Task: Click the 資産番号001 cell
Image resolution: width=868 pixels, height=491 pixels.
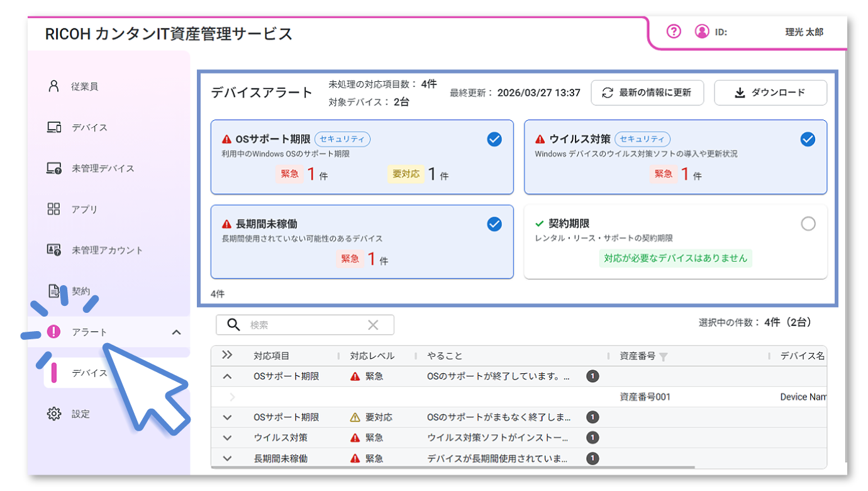Action: [645, 397]
